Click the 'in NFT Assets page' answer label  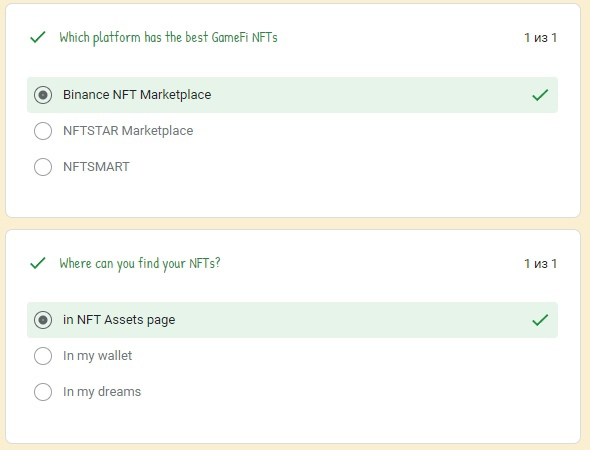[x=119, y=320]
